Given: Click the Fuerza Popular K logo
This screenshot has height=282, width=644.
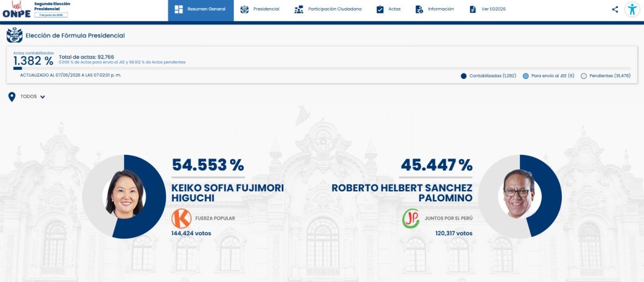Looking at the screenshot, I should 181,219.
